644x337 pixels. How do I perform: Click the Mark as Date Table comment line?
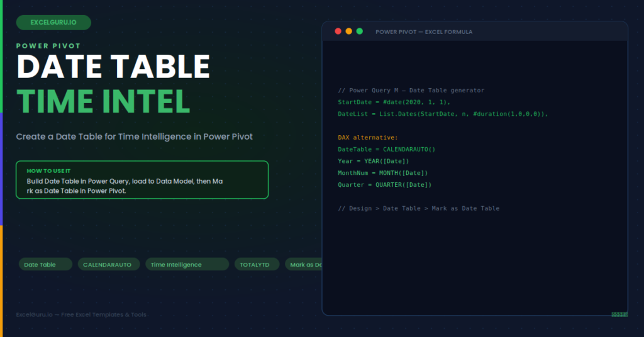(x=418, y=209)
